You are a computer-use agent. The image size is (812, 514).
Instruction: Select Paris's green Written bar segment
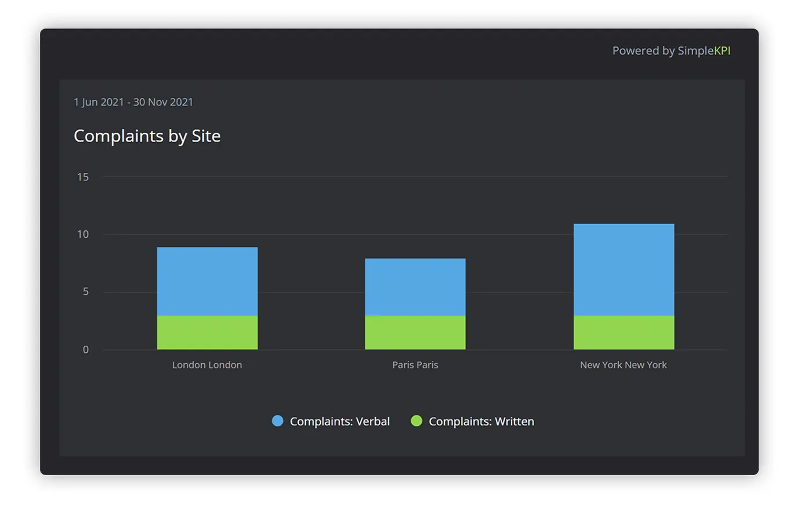coord(415,332)
